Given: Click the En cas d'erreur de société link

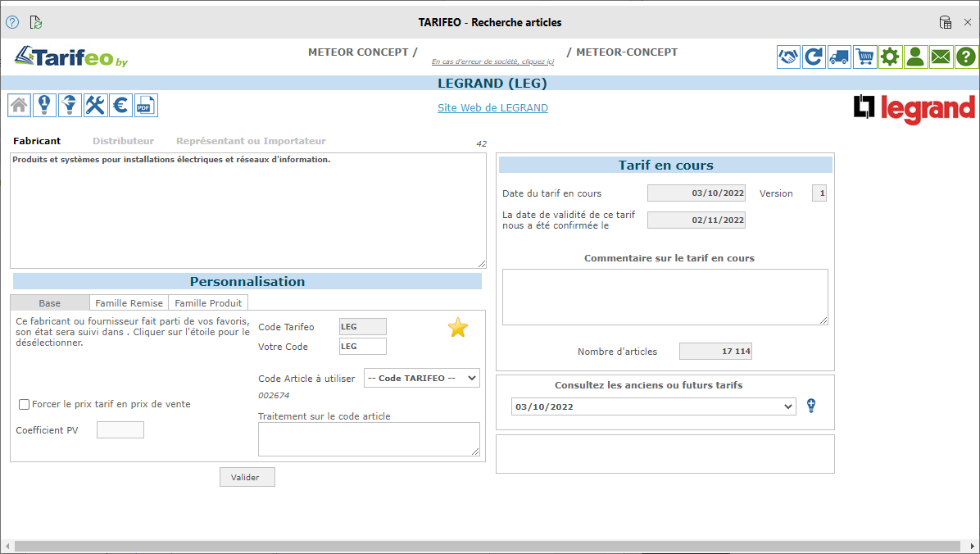Looking at the screenshot, I should tap(492, 61).
